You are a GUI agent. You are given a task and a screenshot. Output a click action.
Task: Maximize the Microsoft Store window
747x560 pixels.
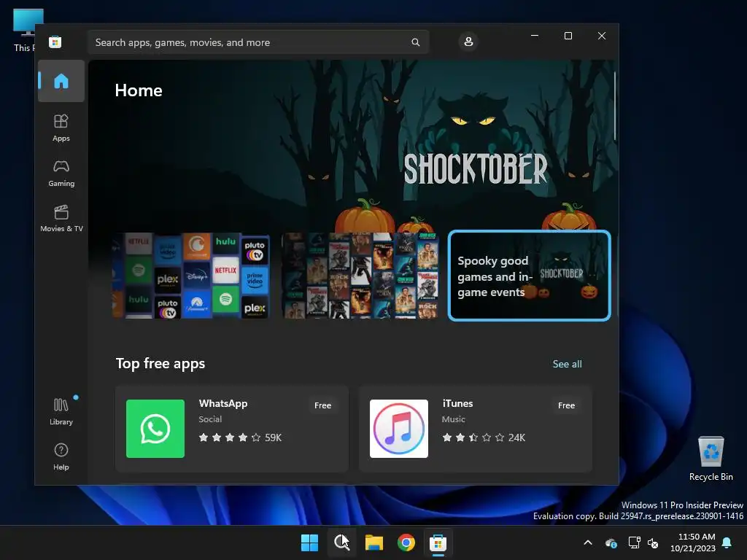coord(568,36)
